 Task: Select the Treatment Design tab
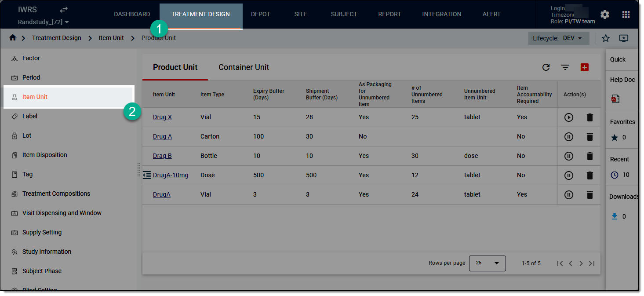[200, 15]
